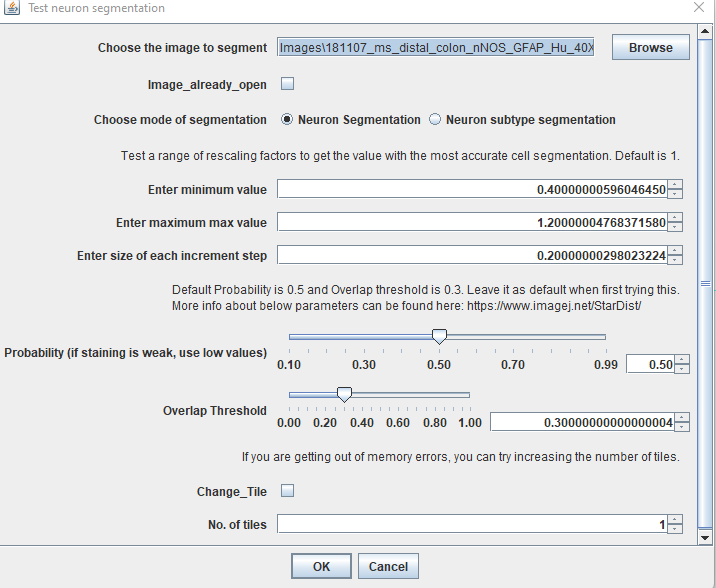Click the Browse button

click(650, 47)
